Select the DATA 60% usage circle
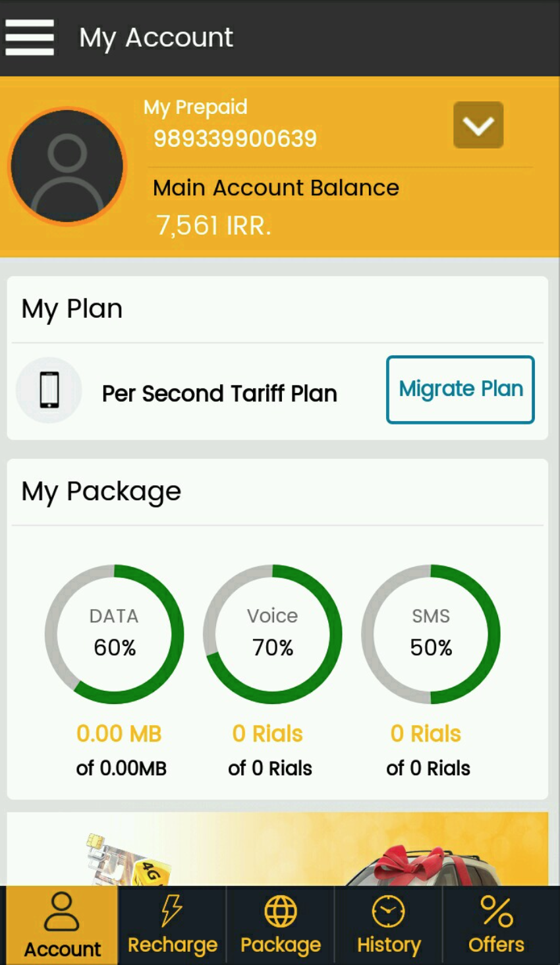 (115, 634)
